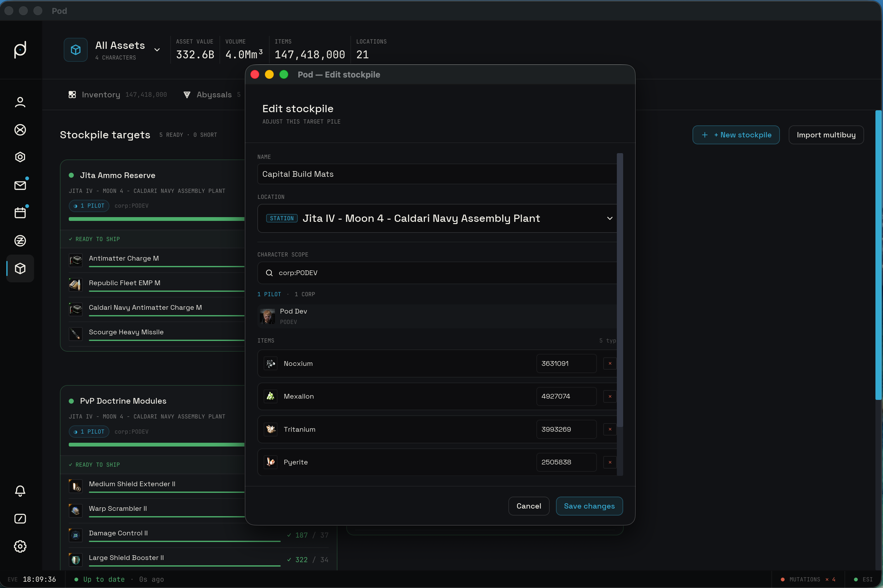This screenshot has width=883, height=588.
Task: Click the Damage Control II icon
Action: click(76, 535)
